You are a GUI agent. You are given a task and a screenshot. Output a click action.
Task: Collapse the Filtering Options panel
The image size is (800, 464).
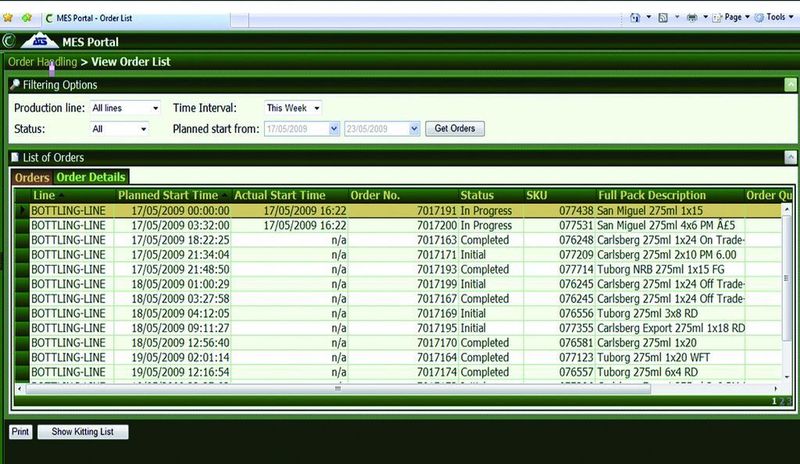tap(790, 85)
